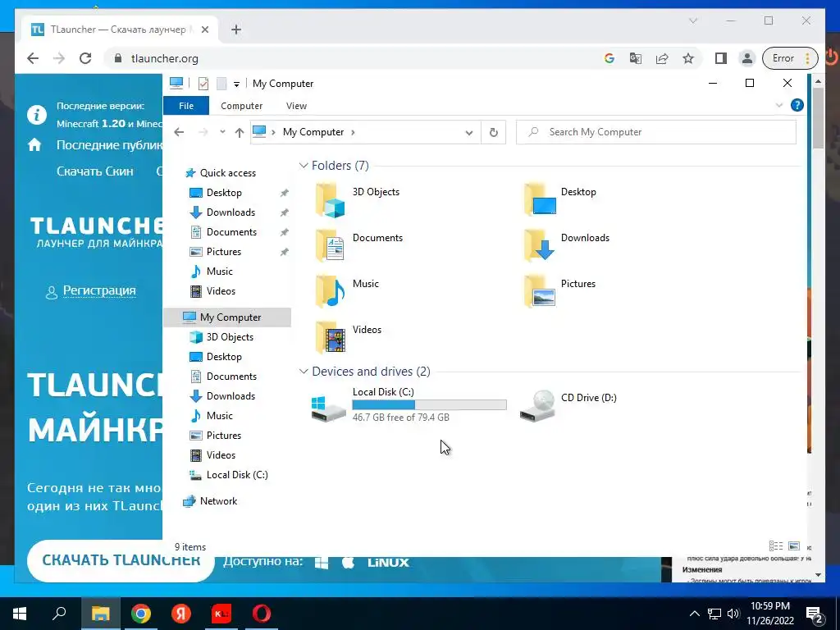Screen dimensions: 840x630
Task: Open the Computer ribbon tab
Action: point(242,106)
